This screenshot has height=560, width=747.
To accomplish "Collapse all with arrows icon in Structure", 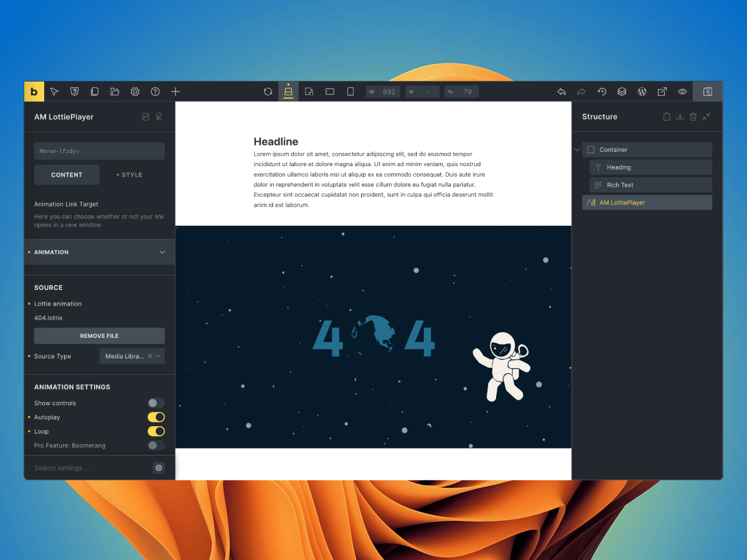I will click(x=707, y=116).
